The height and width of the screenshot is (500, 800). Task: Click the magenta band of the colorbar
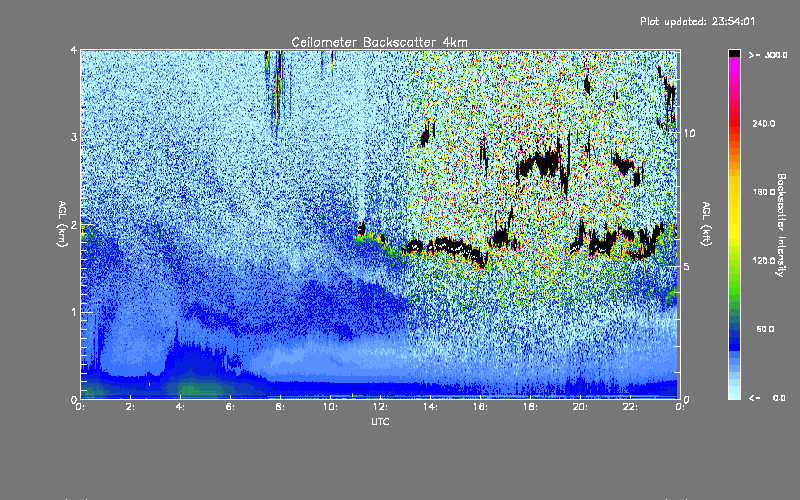(x=734, y=66)
